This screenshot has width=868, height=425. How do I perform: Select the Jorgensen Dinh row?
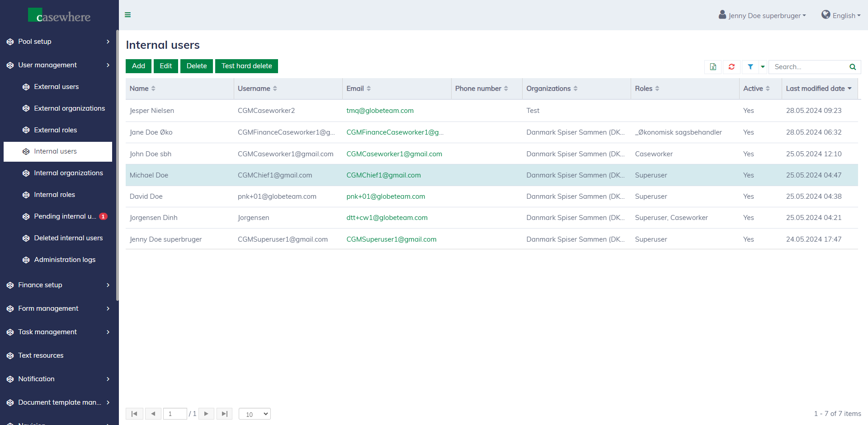(154, 218)
